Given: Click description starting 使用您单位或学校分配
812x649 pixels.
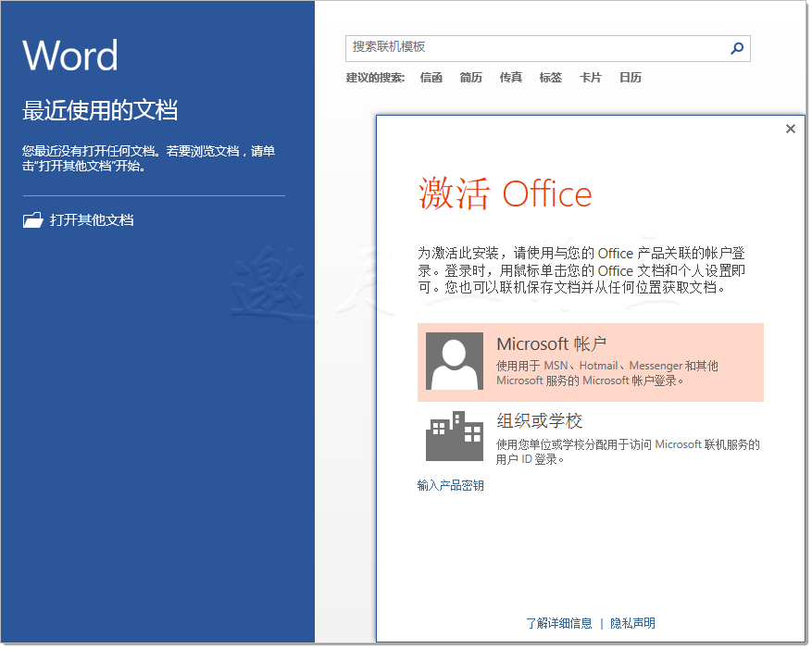Looking at the screenshot, I should coord(628,452).
